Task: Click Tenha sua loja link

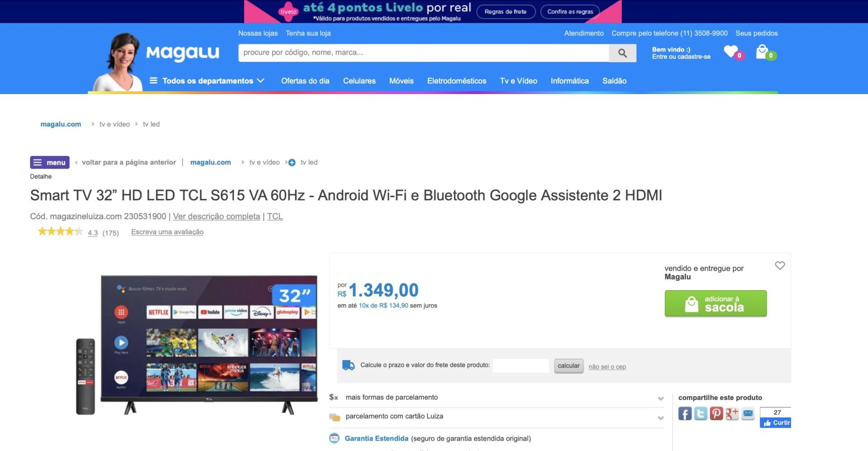Action: [x=308, y=33]
